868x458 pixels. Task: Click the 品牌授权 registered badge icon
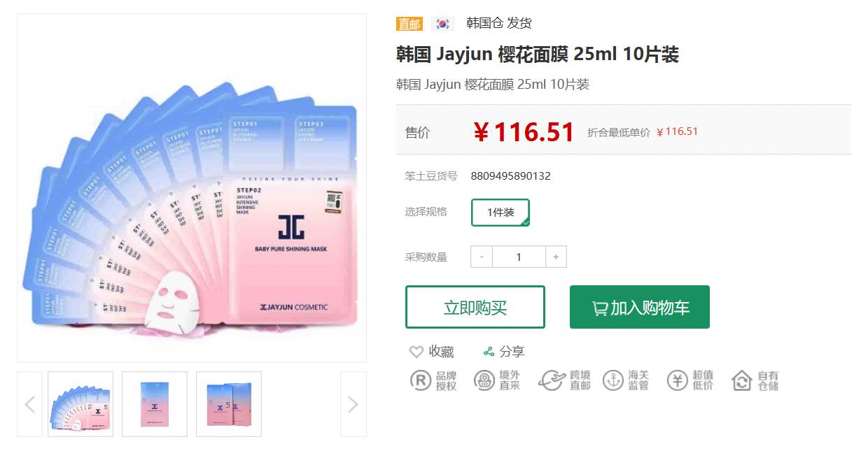[x=420, y=380]
